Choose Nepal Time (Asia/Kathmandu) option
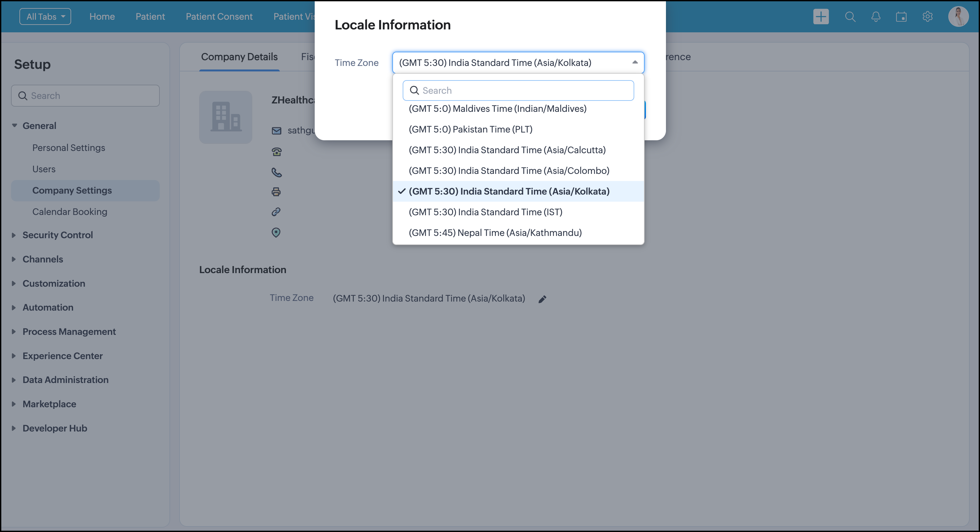 click(495, 232)
